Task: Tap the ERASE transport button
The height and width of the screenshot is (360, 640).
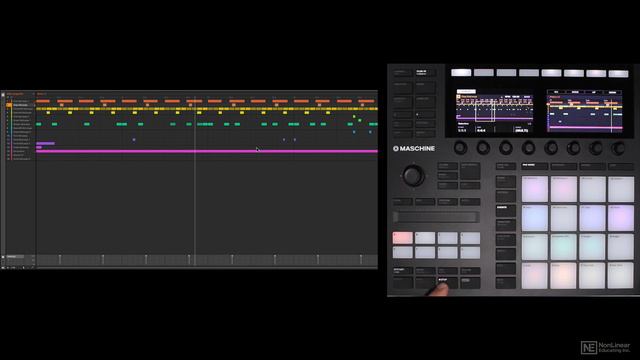Action: coord(425,271)
